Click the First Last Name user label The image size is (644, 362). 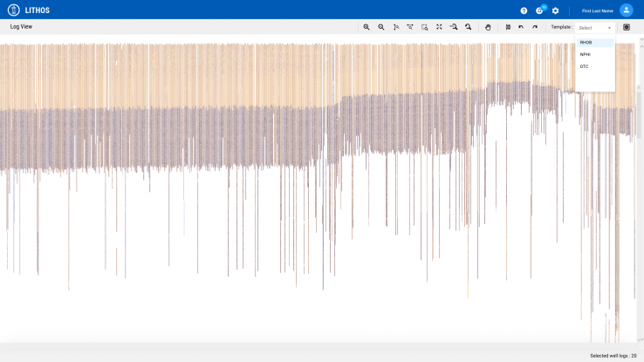pos(597,10)
